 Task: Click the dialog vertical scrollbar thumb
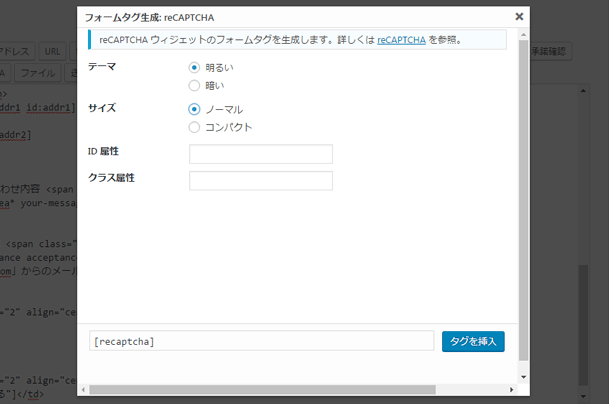click(x=524, y=200)
